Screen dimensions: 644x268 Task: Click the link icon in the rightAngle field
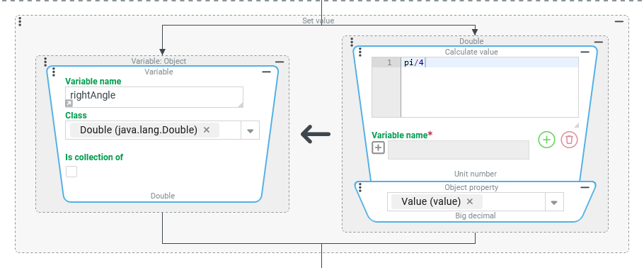tap(69, 104)
